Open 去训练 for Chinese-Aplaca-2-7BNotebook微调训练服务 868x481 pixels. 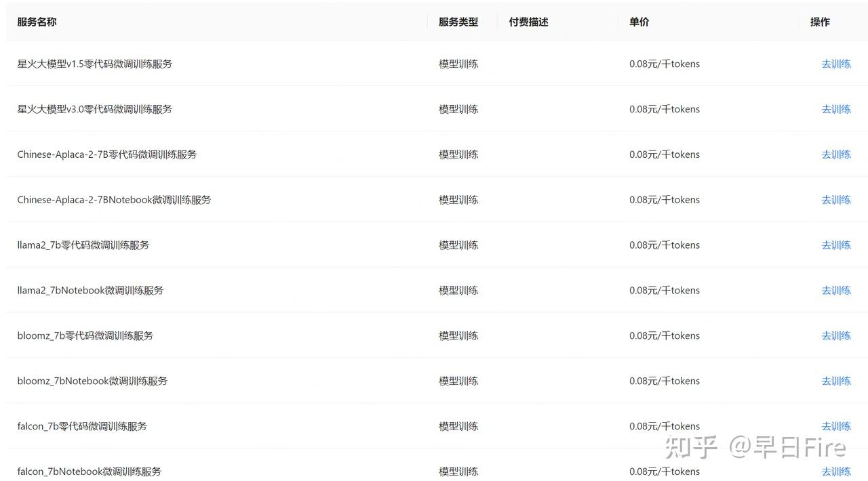pyautogui.click(x=836, y=200)
